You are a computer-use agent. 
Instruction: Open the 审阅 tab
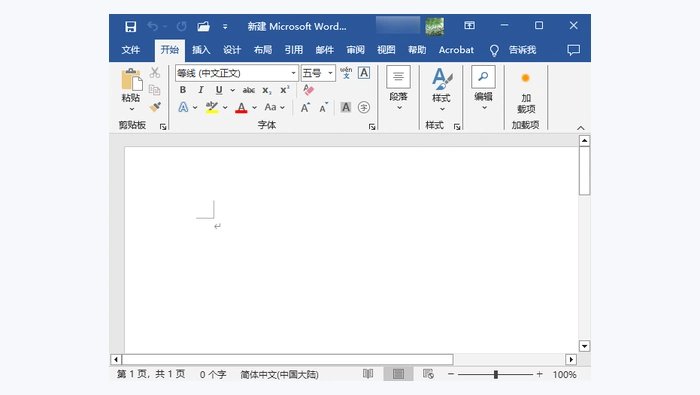pyautogui.click(x=355, y=50)
